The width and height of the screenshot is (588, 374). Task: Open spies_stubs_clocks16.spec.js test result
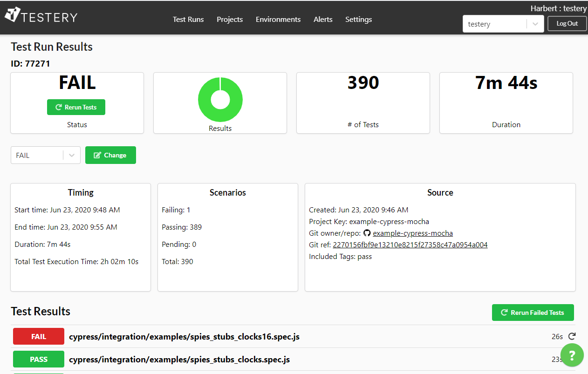tap(184, 336)
